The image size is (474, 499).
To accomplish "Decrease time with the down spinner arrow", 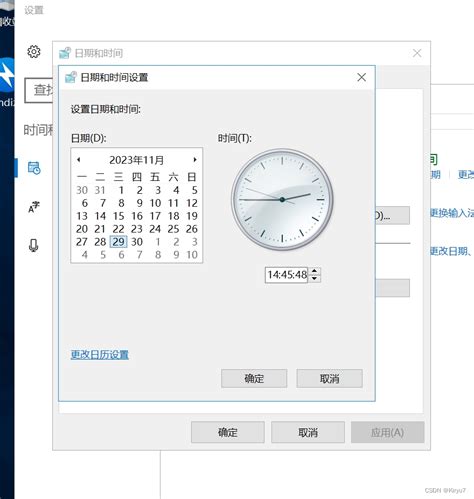I will coord(314,278).
